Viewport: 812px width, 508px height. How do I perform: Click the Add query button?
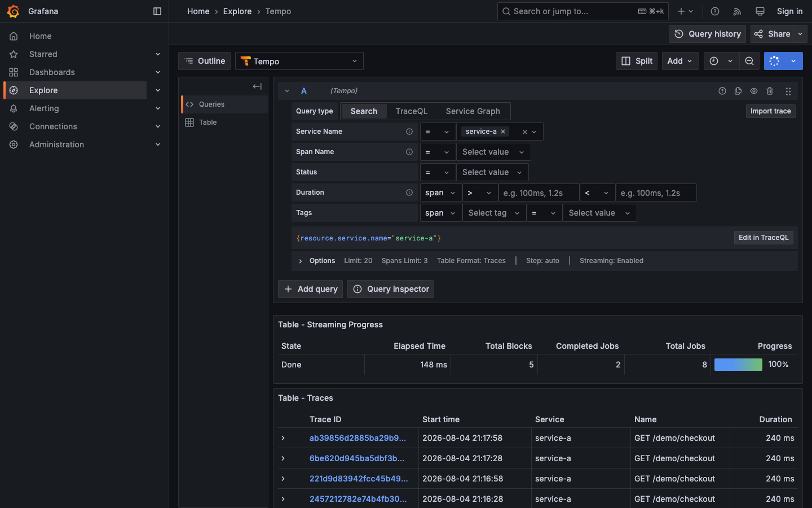[x=310, y=289]
